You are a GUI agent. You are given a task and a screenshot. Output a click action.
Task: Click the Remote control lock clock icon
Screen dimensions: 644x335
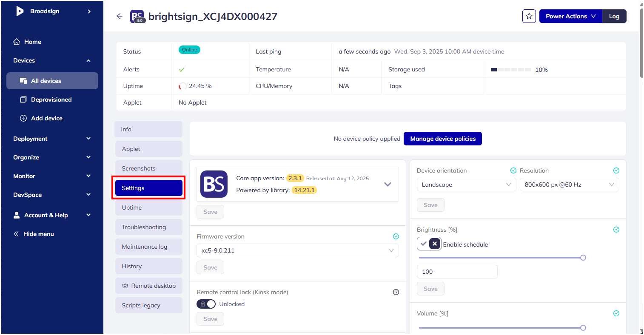click(396, 292)
